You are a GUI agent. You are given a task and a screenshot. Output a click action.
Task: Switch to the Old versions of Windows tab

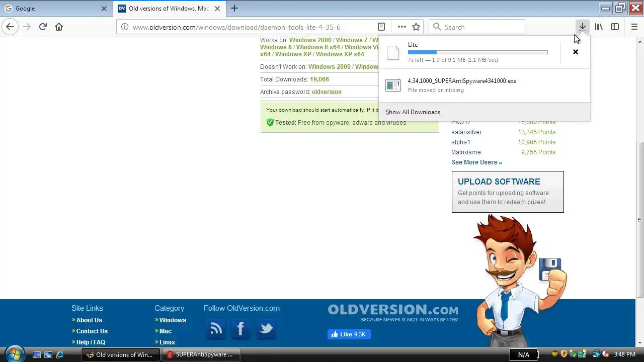tap(169, 9)
